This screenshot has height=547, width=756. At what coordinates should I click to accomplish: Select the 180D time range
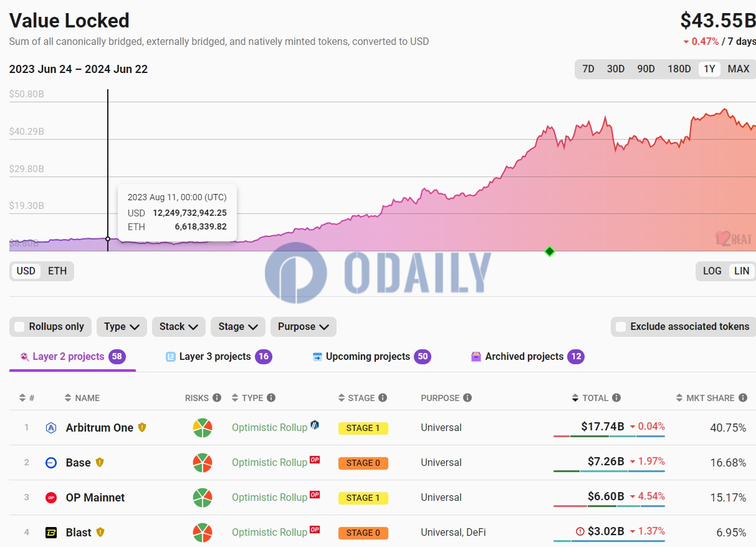point(679,69)
